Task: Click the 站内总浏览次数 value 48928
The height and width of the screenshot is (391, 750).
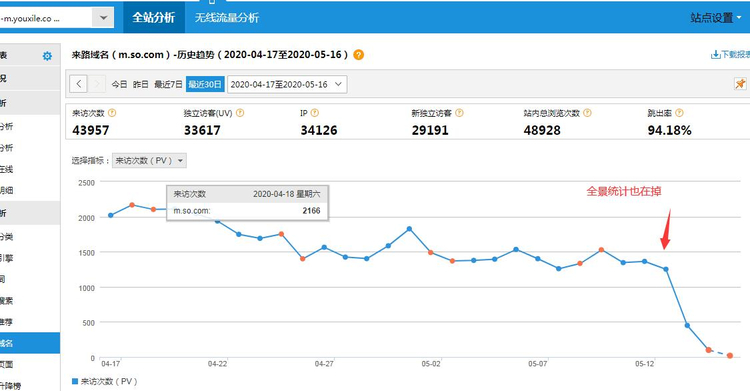Action: [x=542, y=130]
